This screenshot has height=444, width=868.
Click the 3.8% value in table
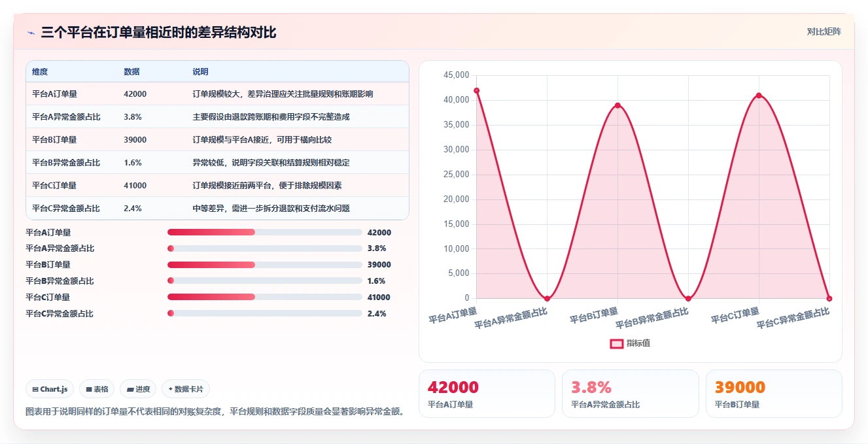[133, 117]
